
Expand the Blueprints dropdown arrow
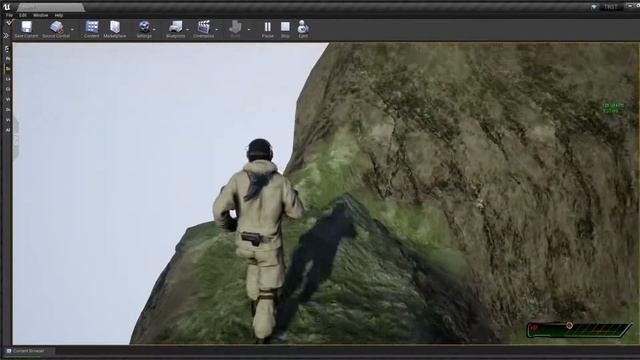pyautogui.click(x=188, y=30)
